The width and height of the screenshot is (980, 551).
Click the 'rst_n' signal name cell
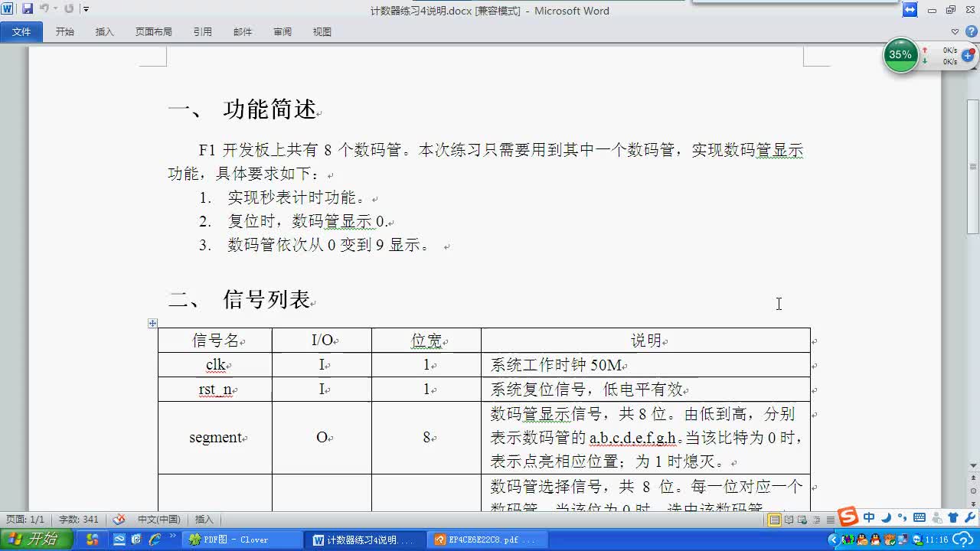coord(215,390)
